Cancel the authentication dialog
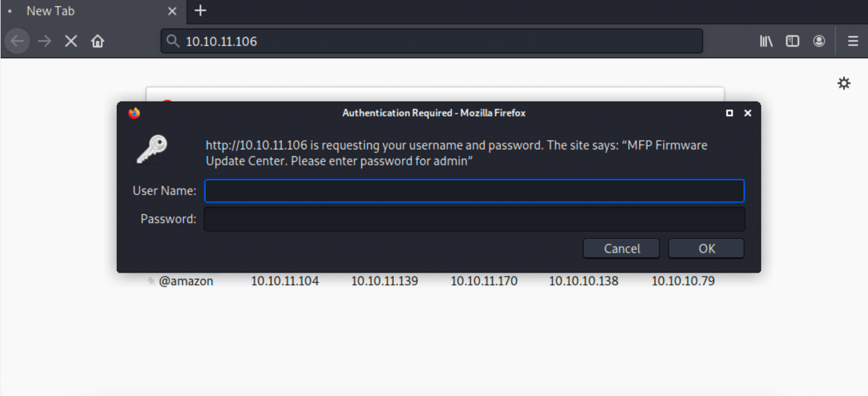 click(x=621, y=248)
